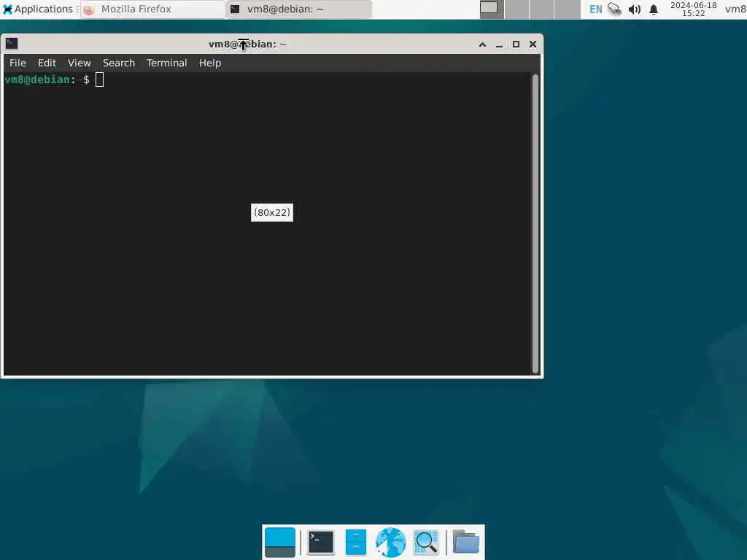Switch to the fourth workspace

pyautogui.click(x=568, y=9)
